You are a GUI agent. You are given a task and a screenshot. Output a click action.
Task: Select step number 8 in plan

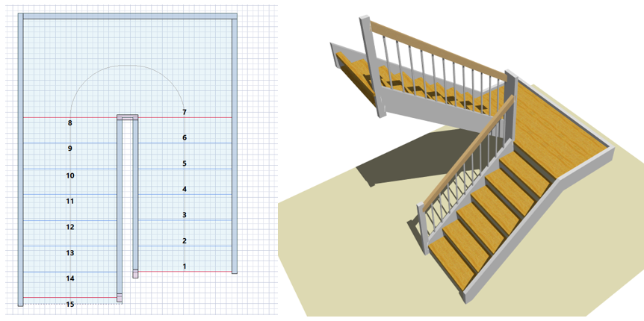pyautogui.click(x=69, y=122)
